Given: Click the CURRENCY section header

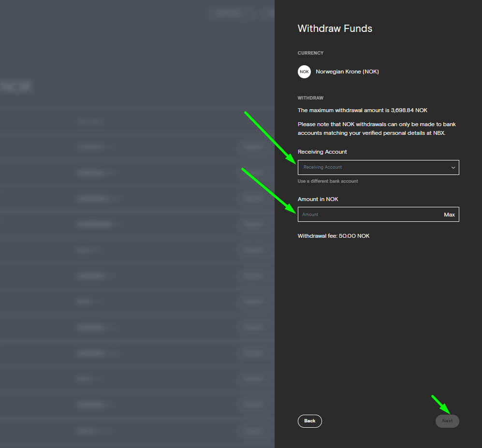Looking at the screenshot, I should [310, 53].
